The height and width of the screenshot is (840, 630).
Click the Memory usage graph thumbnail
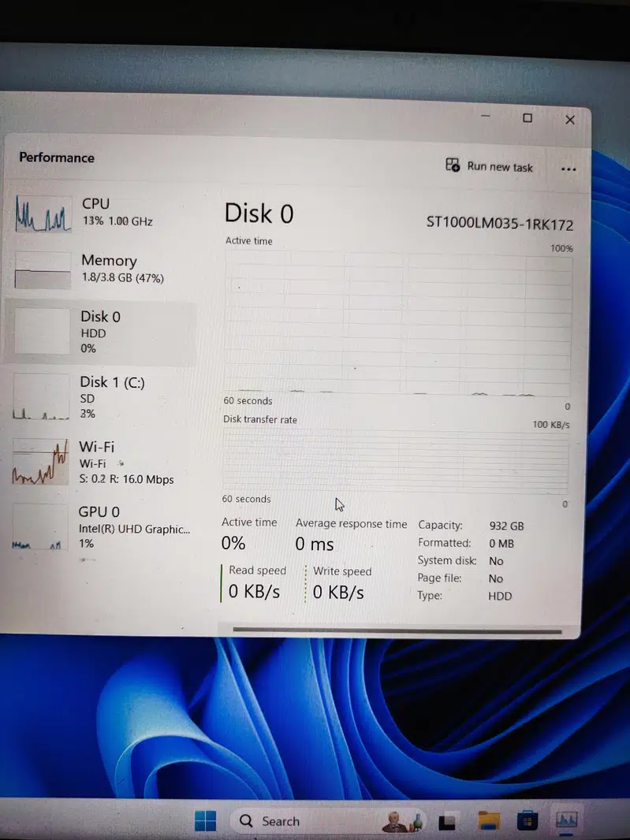click(43, 271)
